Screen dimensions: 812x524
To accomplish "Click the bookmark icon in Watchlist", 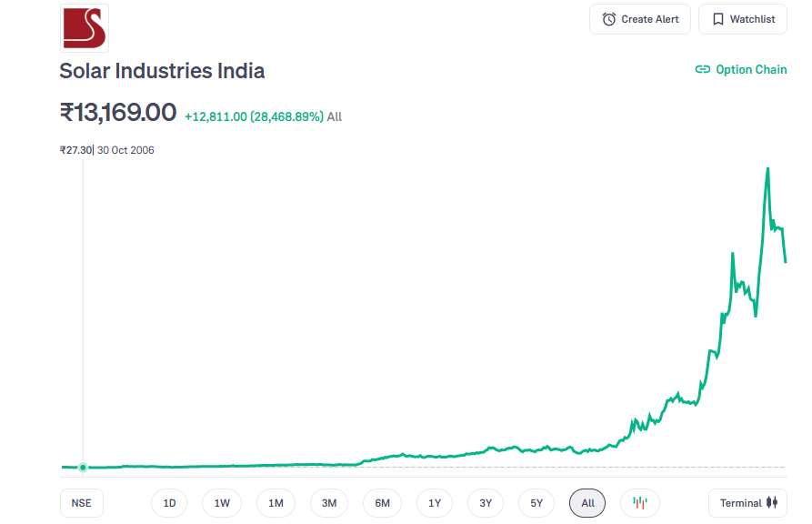I will 717,19.
